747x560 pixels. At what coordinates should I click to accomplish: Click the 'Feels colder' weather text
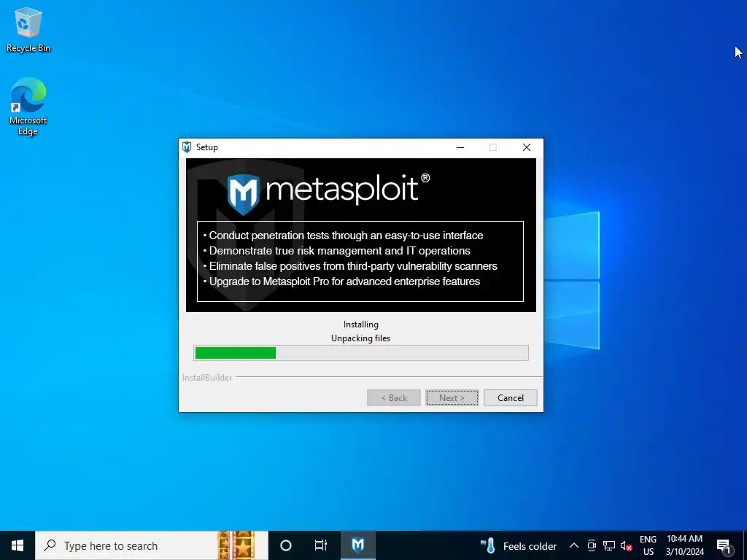point(530,546)
